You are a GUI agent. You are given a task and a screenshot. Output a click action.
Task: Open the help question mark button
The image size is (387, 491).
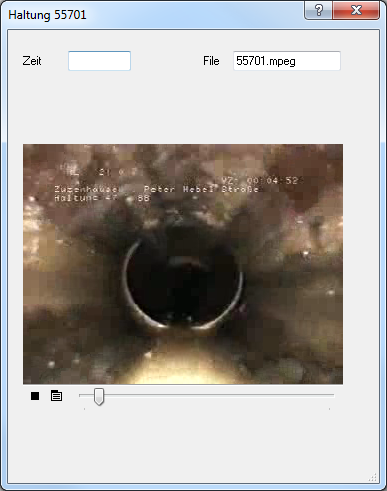click(318, 10)
